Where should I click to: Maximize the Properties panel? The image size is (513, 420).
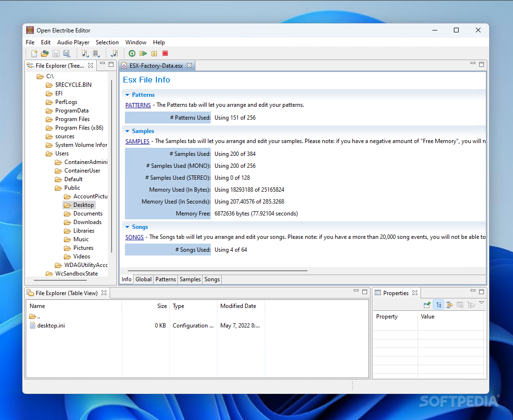click(x=482, y=291)
